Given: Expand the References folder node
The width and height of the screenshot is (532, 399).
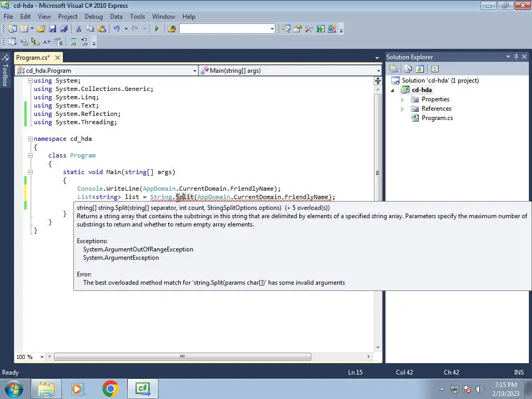Looking at the screenshot, I should (x=403, y=109).
